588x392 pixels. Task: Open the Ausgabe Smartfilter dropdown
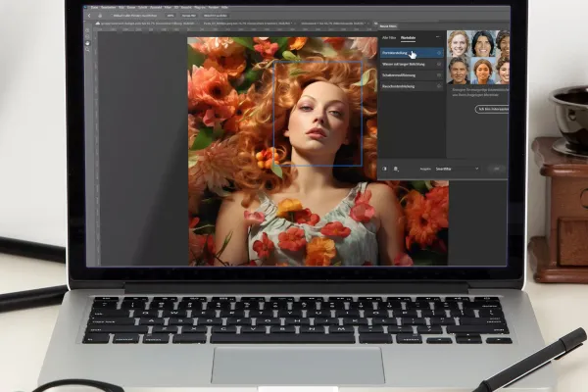coord(457,169)
